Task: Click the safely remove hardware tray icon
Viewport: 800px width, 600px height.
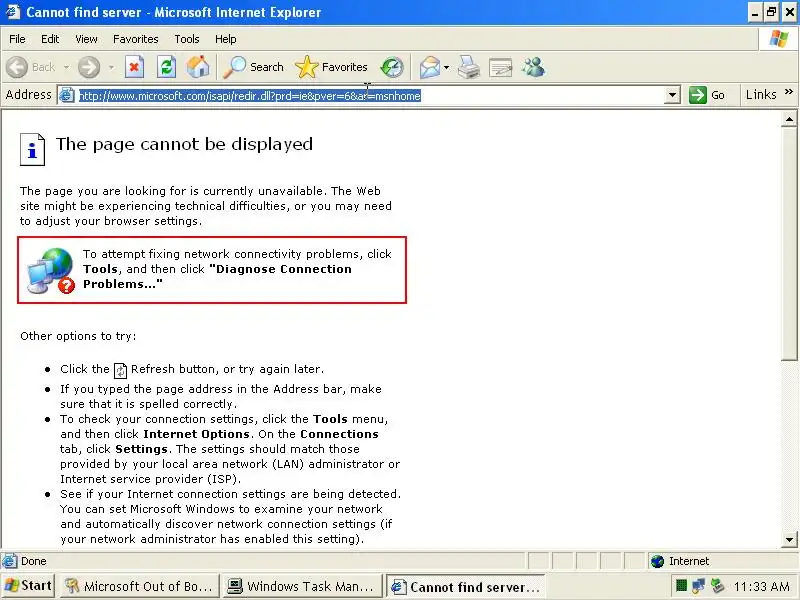Action: point(717,585)
